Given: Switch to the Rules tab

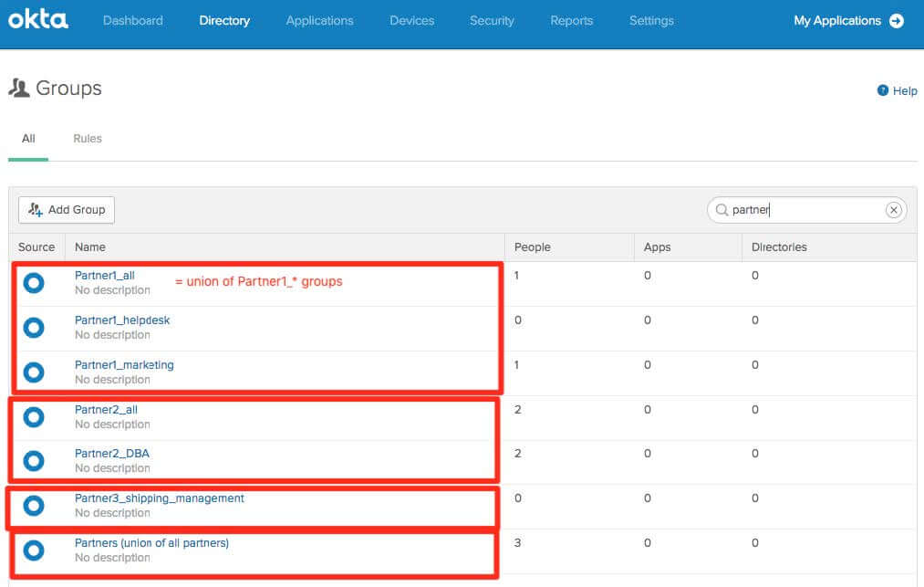Looking at the screenshot, I should coord(88,139).
